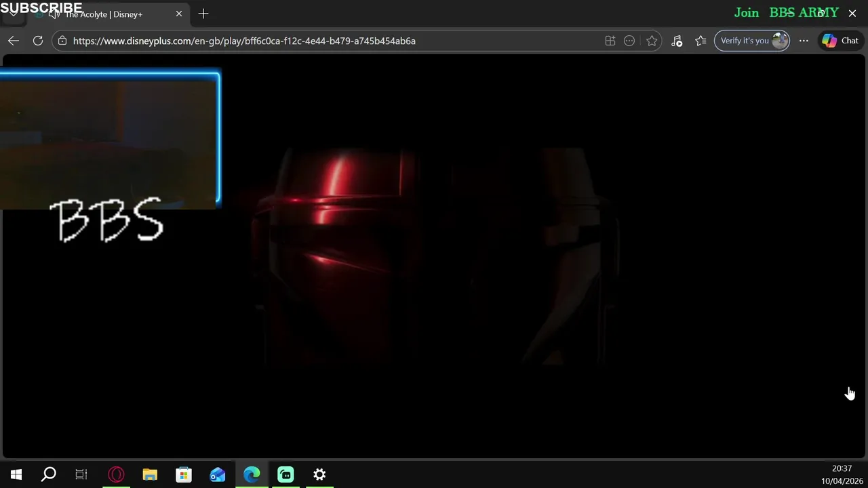Open Task View on taskbar
868x488 pixels.
pyautogui.click(x=81, y=474)
